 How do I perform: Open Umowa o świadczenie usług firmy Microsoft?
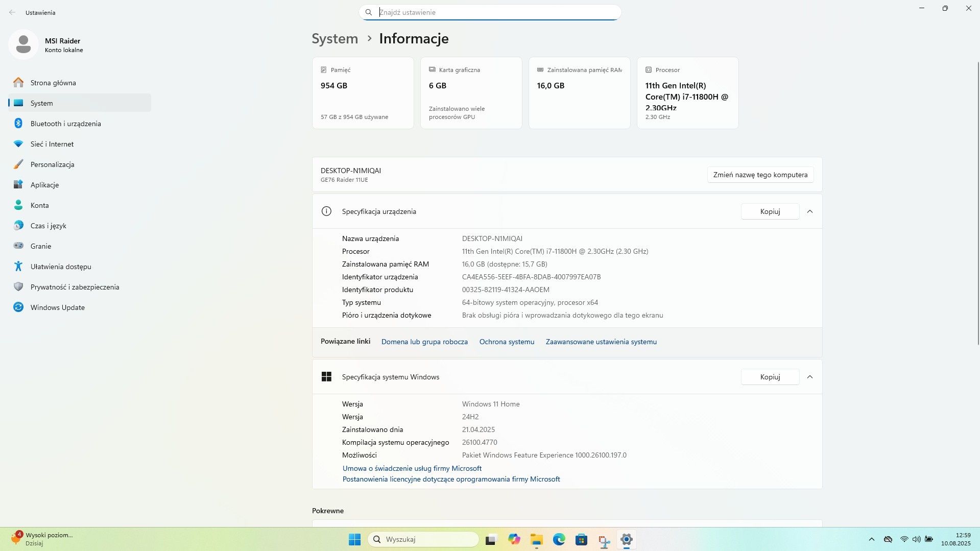pos(412,468)
